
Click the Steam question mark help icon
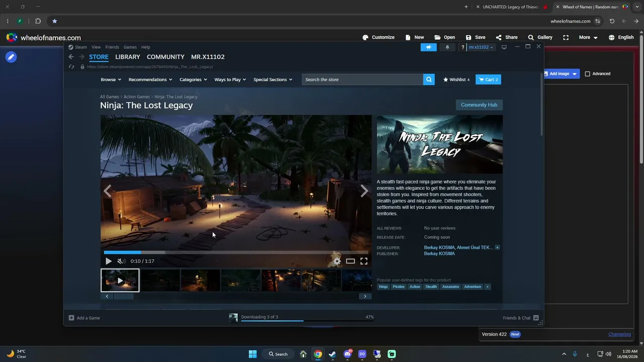463,47
